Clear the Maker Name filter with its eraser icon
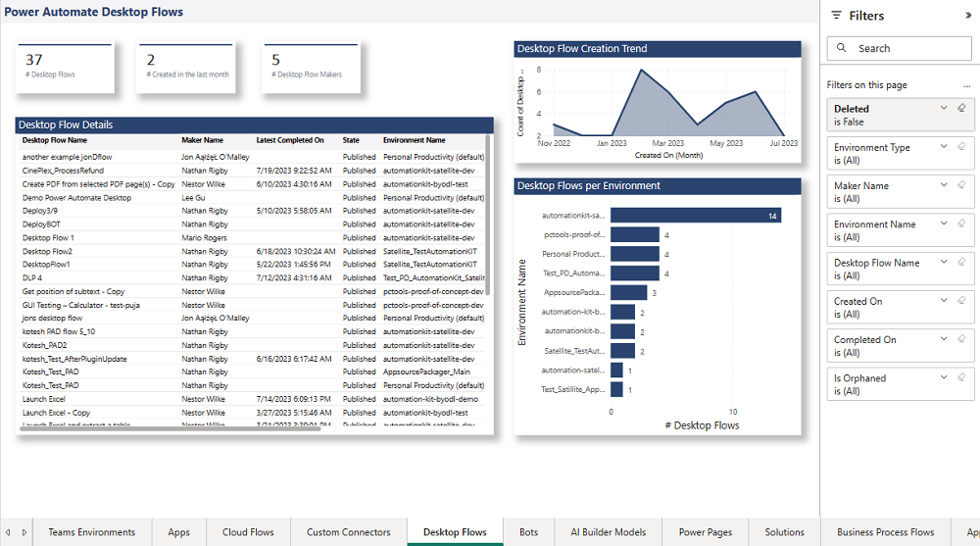 click(x=961, y=185)
